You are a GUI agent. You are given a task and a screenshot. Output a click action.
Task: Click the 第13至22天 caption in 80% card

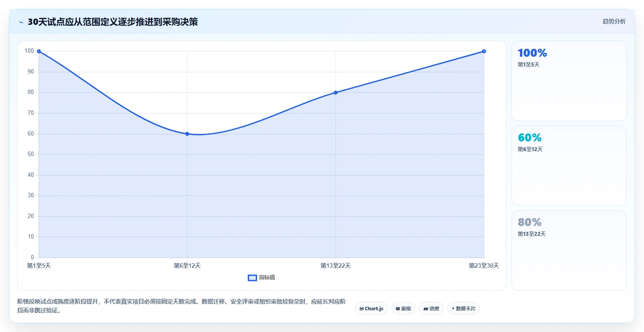click(x=531, y=234)
